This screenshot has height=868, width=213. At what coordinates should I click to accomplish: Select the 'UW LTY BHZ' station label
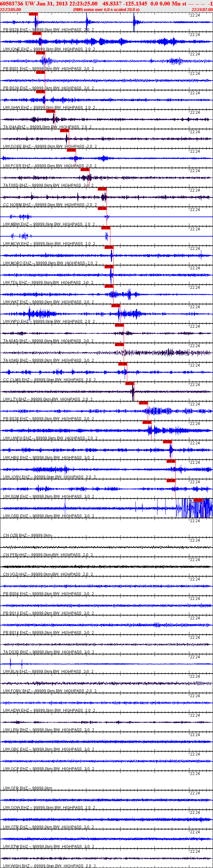(x=15, y=399)
